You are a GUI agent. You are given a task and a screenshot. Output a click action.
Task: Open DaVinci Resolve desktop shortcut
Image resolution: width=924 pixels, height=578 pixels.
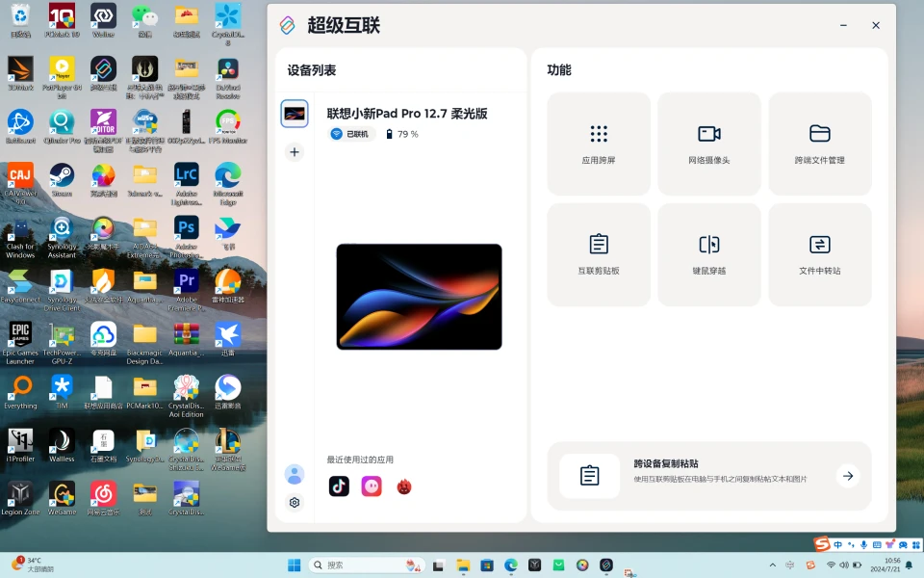click(228, 77)
